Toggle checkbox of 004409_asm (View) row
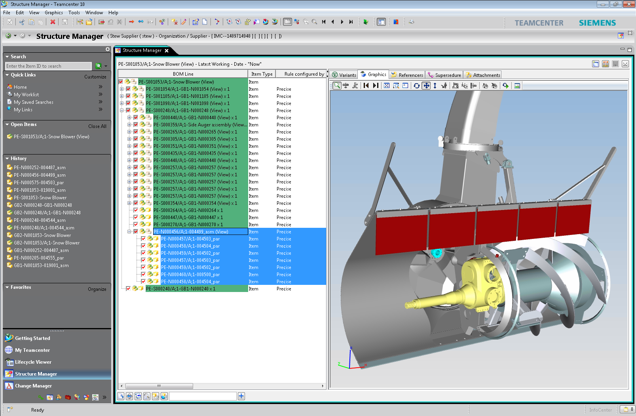Image resolution: width=636 pixels, height=416 pixels. coord(135,232)
